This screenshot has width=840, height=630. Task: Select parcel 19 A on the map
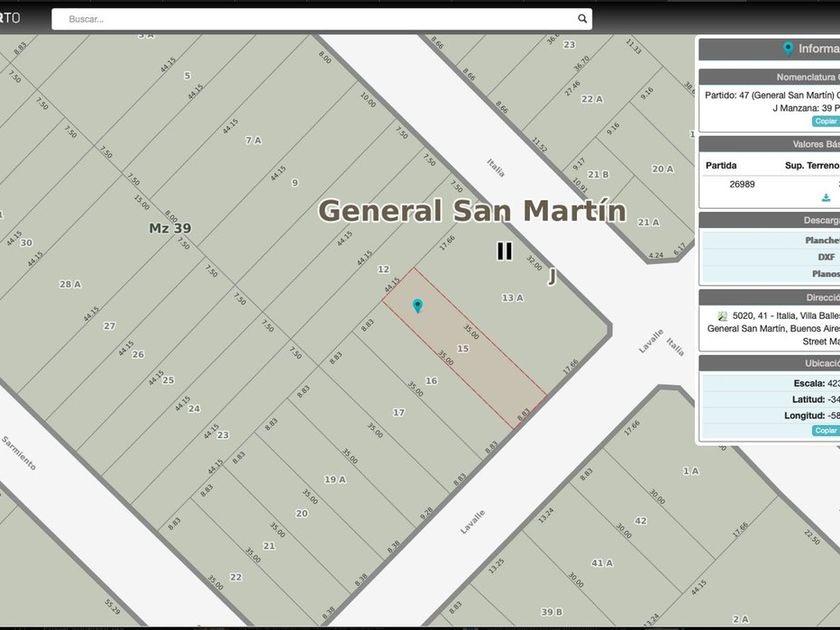[x=334, y=479]
